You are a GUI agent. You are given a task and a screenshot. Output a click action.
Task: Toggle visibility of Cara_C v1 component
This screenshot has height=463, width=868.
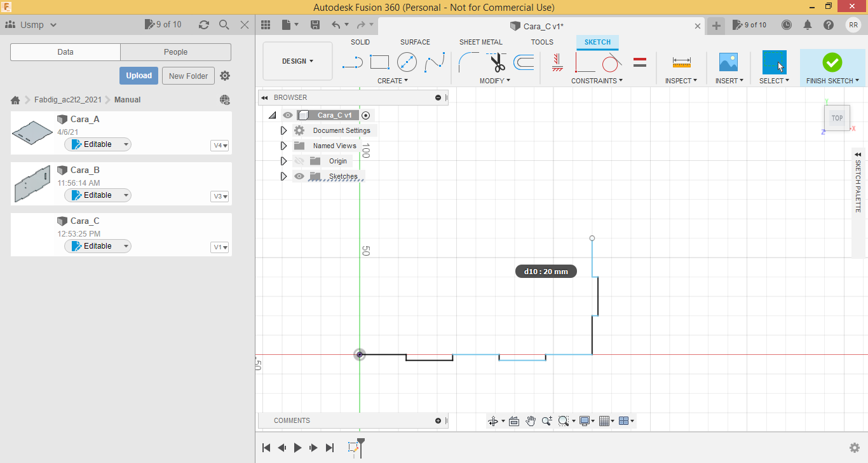coord(288,115)
